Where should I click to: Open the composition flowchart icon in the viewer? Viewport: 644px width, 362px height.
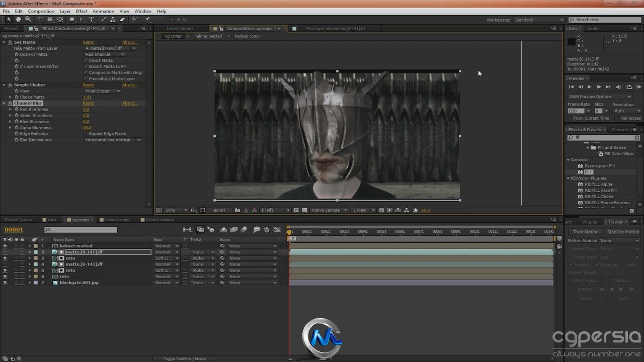point(407,210)
